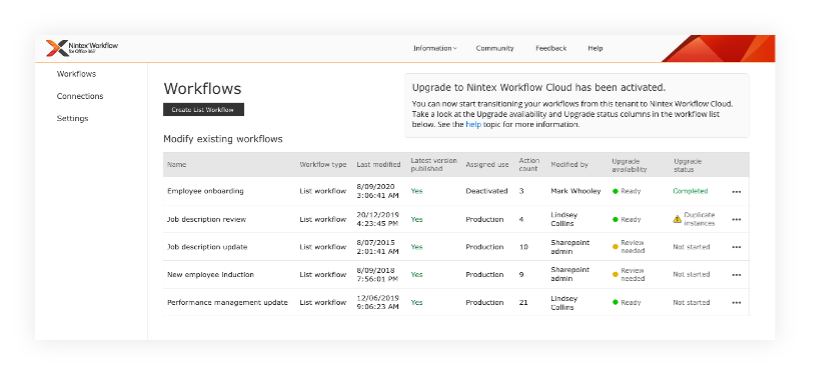Screen dimensions: 823x375
Task: Click Lindsey Collins for Performance management update
Action: click(564, 303)
